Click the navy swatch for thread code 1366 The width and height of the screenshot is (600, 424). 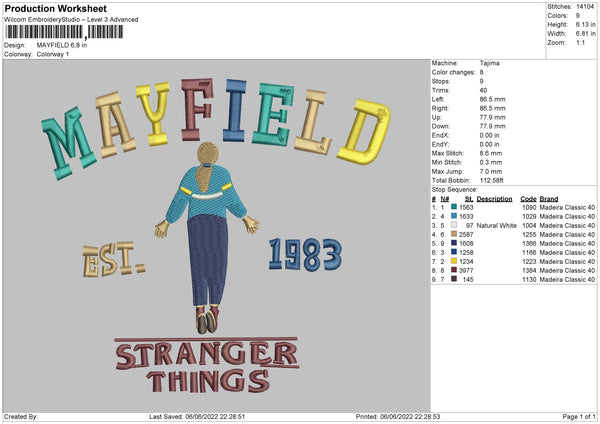point(454,243)
